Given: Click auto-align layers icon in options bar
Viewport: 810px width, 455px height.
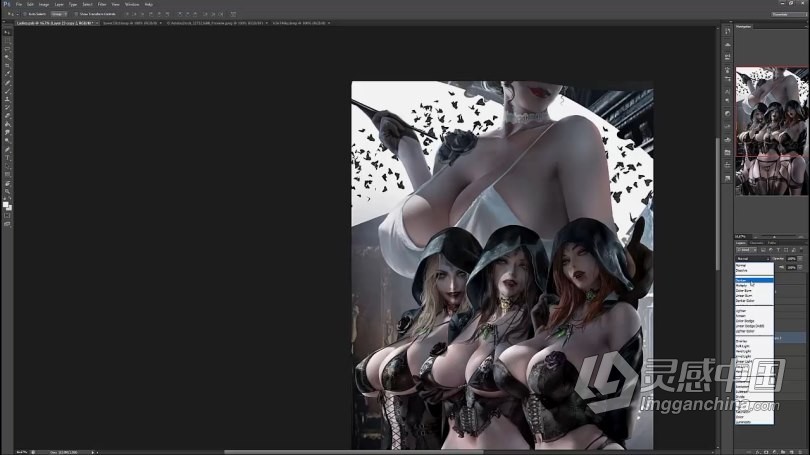Looking at the screenshot, I should pos(233,14).
